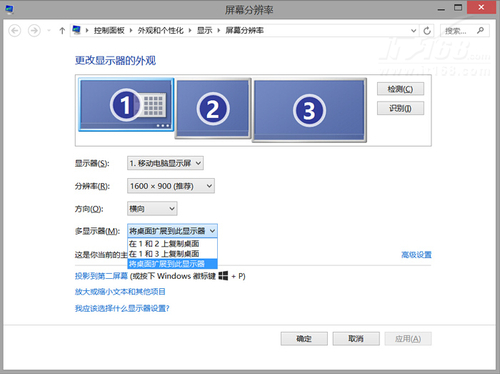The width and height of the screenshot is (500, 374).
Task: Click the computer icon in the address bar
Action: (77, 30)
